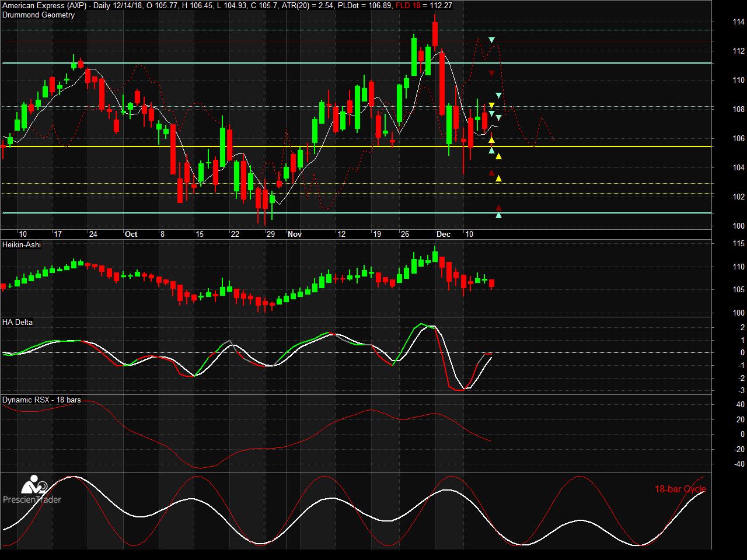Click the 20 value on the Dynamic RSX axis
The image size is (747, 560).
click(x=741, y=419)
